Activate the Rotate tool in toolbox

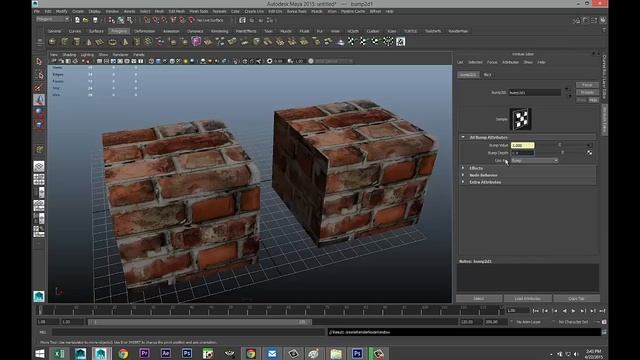(39, 111)
